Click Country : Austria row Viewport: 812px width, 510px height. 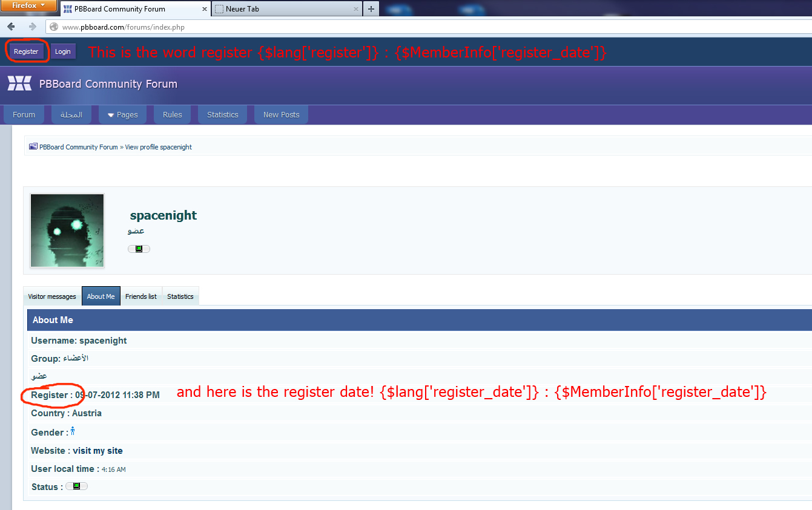tap(419, 413)
